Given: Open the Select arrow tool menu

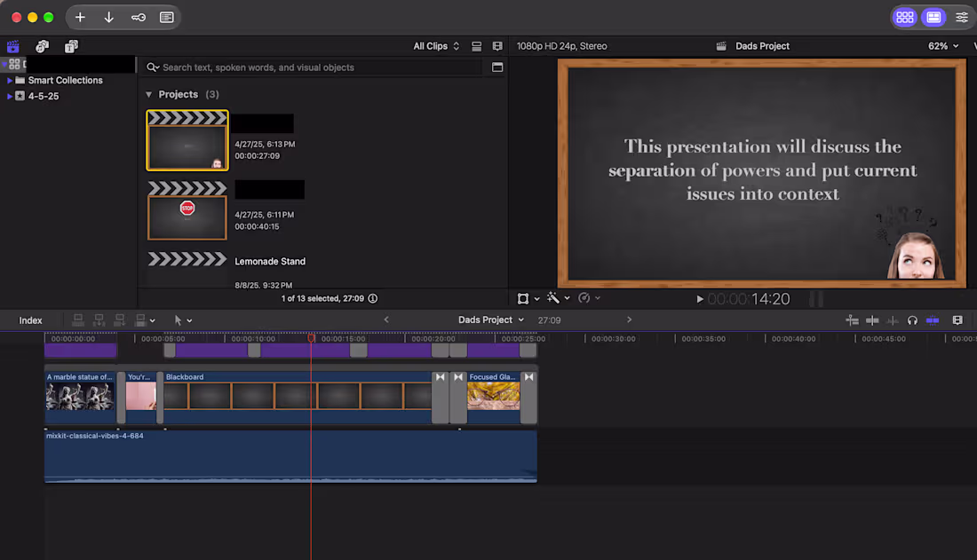Looking at the screenshot, I should (183, 320).
